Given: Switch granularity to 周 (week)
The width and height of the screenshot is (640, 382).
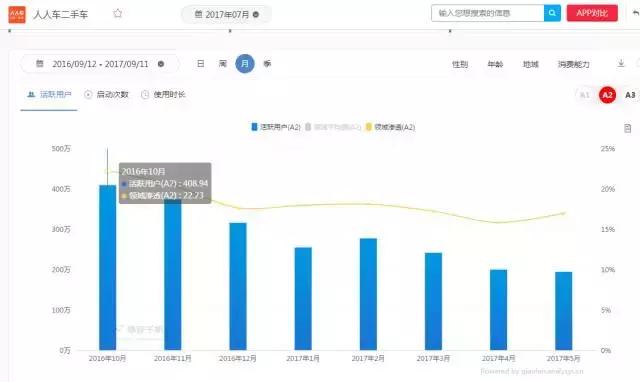Looking at the screenshot, I should [x=222, y=64].
